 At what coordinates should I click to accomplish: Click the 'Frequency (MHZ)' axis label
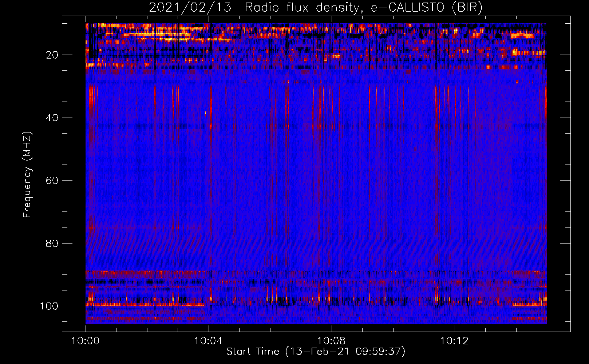coord(27,174)
